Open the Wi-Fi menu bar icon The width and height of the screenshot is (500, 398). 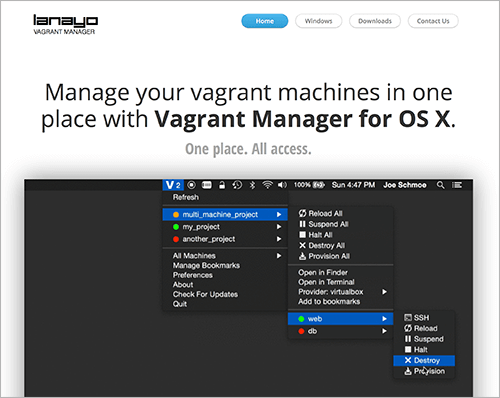pyautogui.click(x=267, y=185)
